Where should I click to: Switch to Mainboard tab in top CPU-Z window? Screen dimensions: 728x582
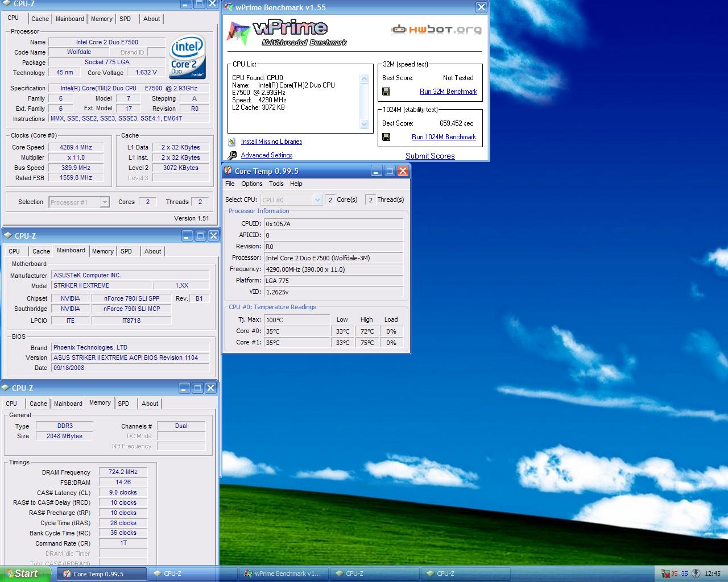[69, 19]
